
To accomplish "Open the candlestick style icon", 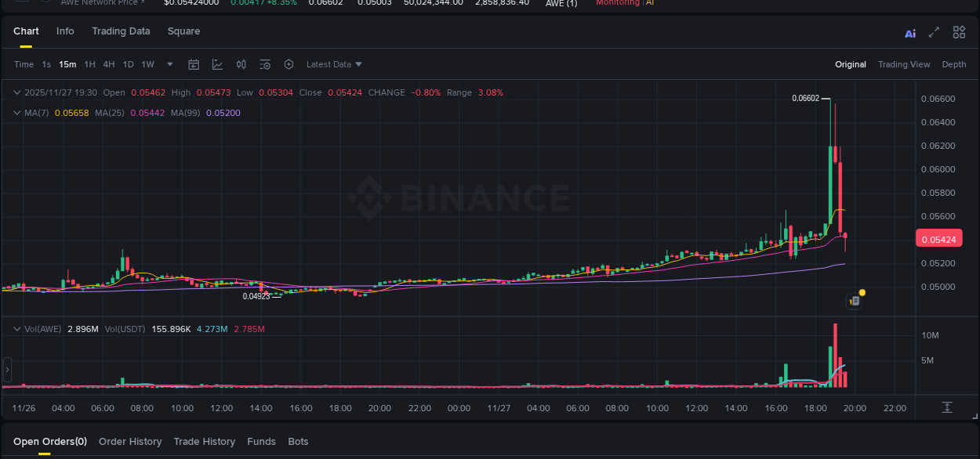I will tap(241, 64).
